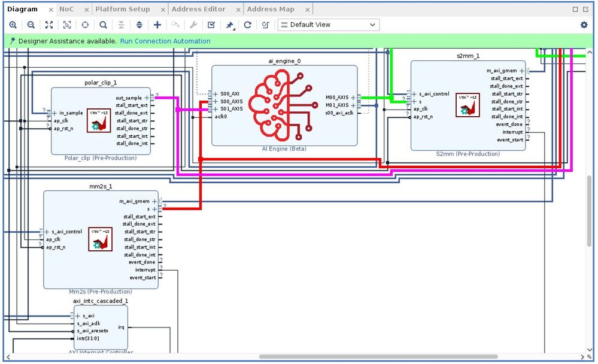Close the Address Map tab
This screenshot has height=364, width=598.
point(308,10)
